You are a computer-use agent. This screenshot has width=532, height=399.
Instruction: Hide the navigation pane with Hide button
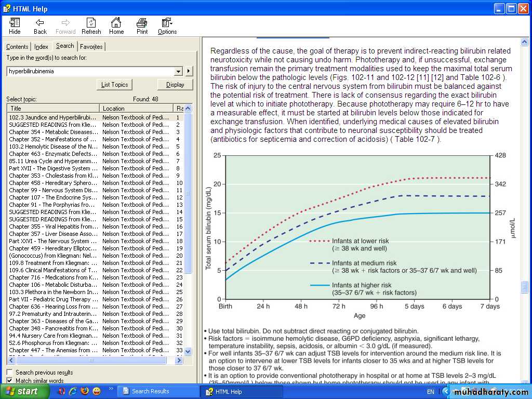(15, 26)
